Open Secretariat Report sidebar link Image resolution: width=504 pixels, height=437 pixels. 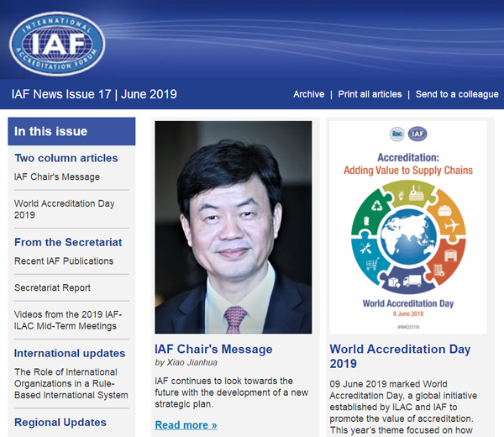point(52,287)
